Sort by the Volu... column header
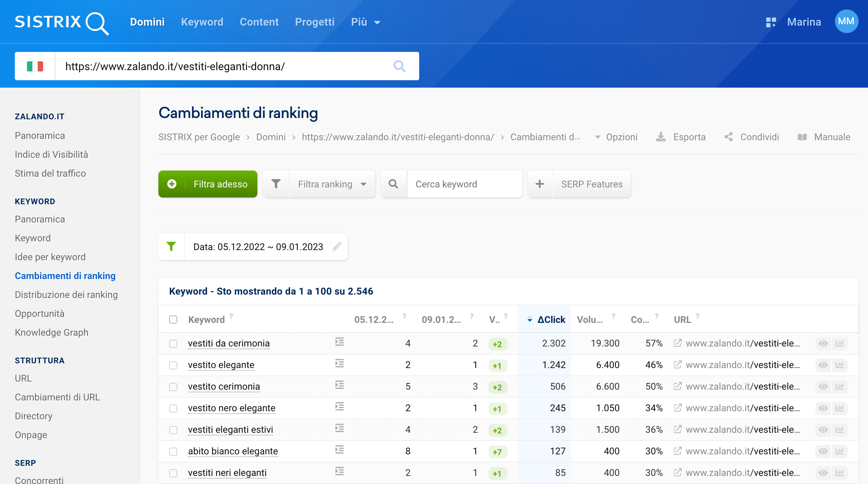 (590, 320)
